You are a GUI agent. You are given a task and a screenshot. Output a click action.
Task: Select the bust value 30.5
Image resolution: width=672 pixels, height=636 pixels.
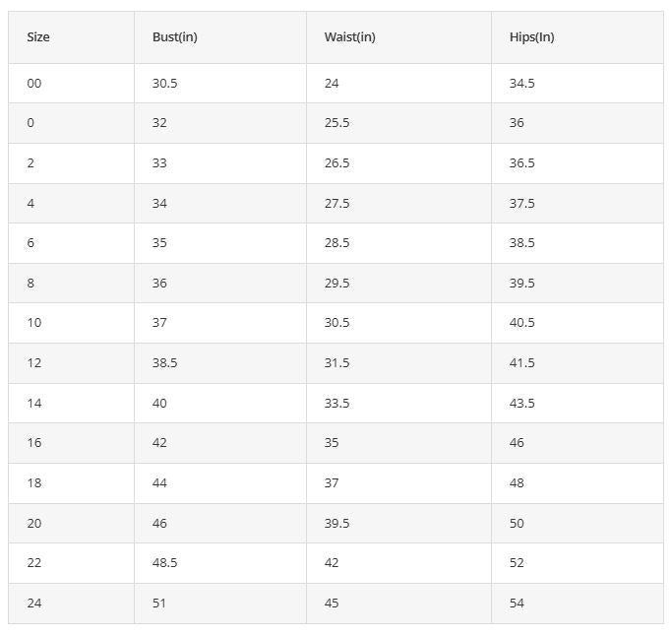click(x=165, y=84)
